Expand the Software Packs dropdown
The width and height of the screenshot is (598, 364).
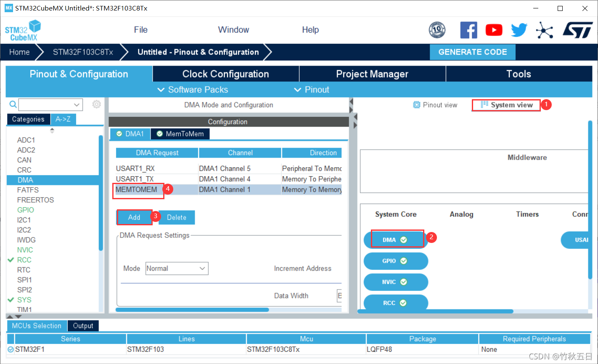[x=193, y=90]
